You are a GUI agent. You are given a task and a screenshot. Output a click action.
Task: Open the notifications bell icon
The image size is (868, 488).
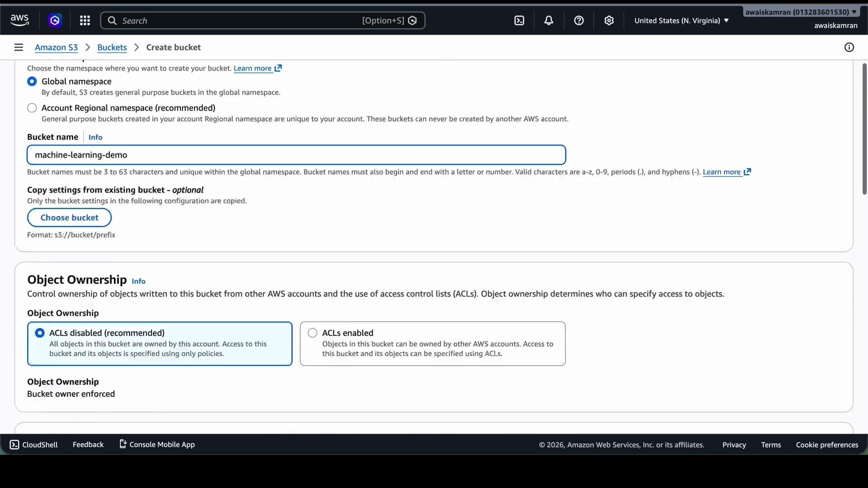(x=549, y=20)
